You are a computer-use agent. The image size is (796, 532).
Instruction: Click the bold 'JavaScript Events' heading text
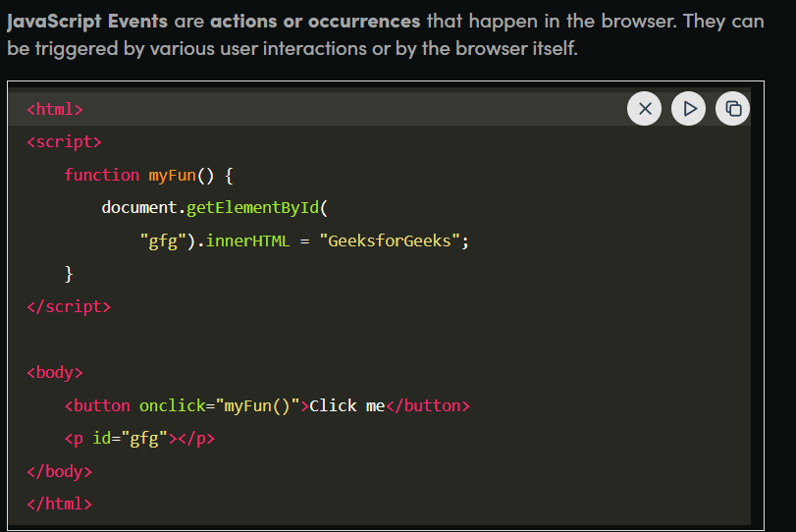coord(87,22)
